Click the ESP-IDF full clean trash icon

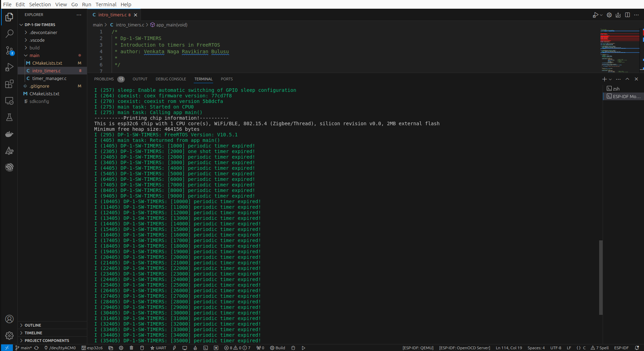(131, 348)
